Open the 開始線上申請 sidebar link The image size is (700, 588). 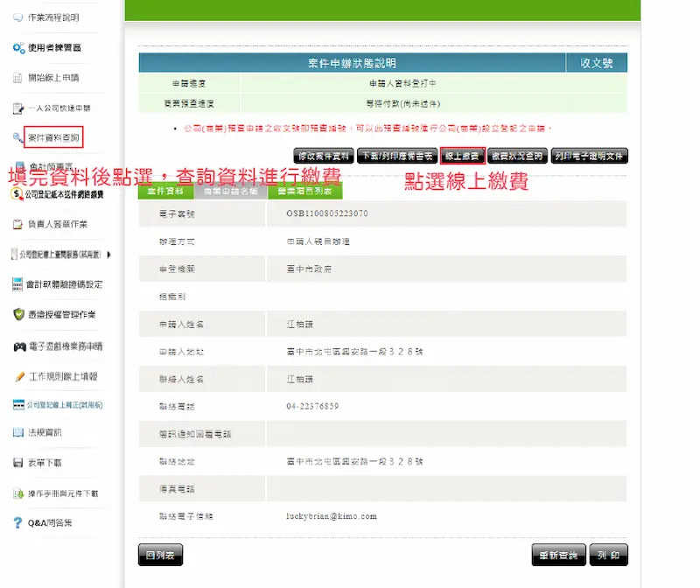pos(54,78)
